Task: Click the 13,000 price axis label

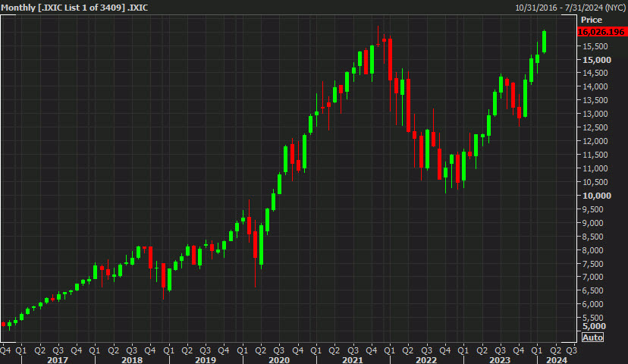Action: coord(595,114)
